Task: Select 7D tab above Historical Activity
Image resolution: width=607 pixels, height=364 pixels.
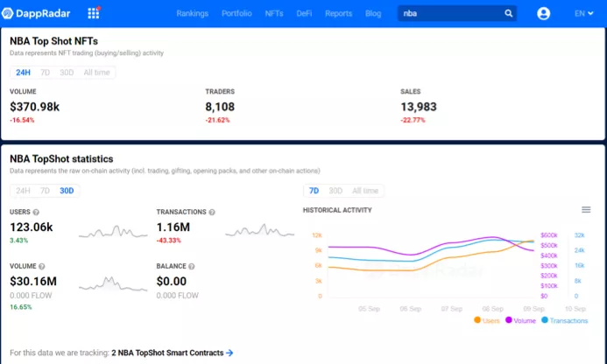Action: (314, 191)
